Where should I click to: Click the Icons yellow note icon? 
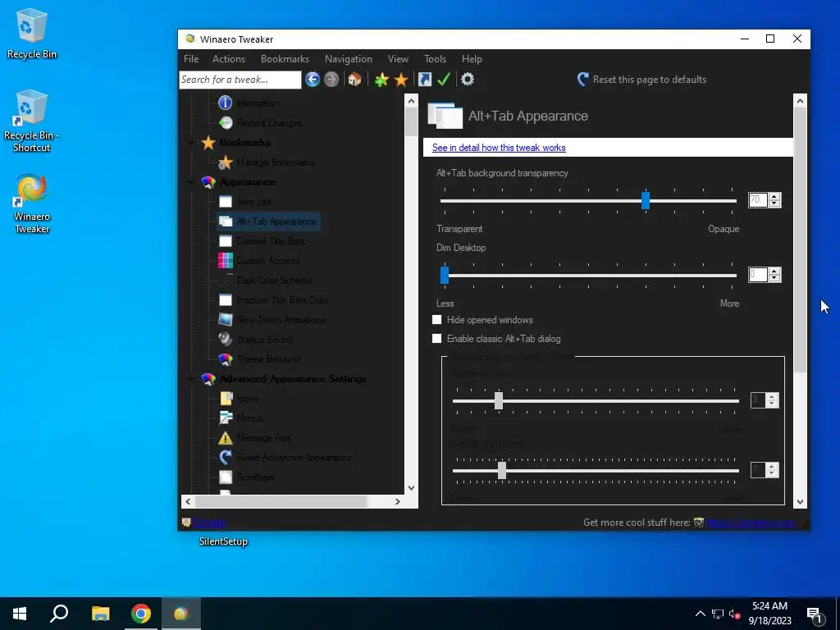coord(226,398)
